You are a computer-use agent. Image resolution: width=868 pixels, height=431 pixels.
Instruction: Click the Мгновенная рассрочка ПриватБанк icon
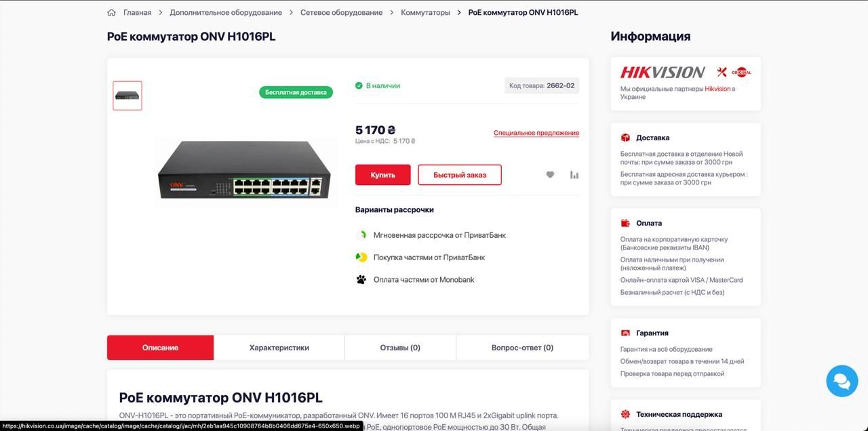tap(361, 235)
